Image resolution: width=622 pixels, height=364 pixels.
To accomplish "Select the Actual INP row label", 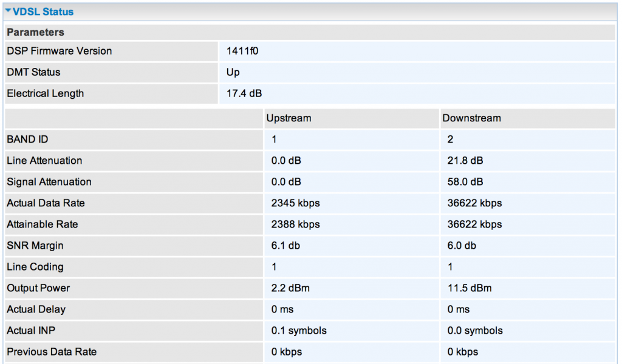I will coord(31,331).
